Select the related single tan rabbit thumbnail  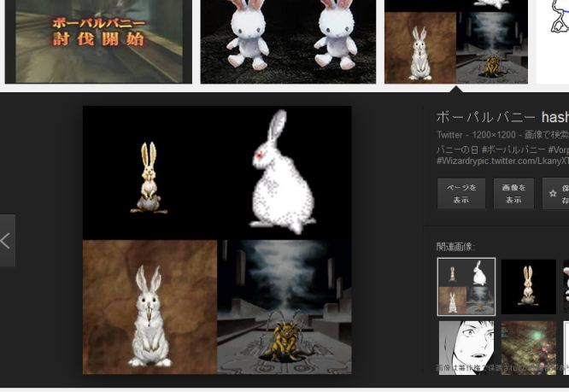coord(528,286)
